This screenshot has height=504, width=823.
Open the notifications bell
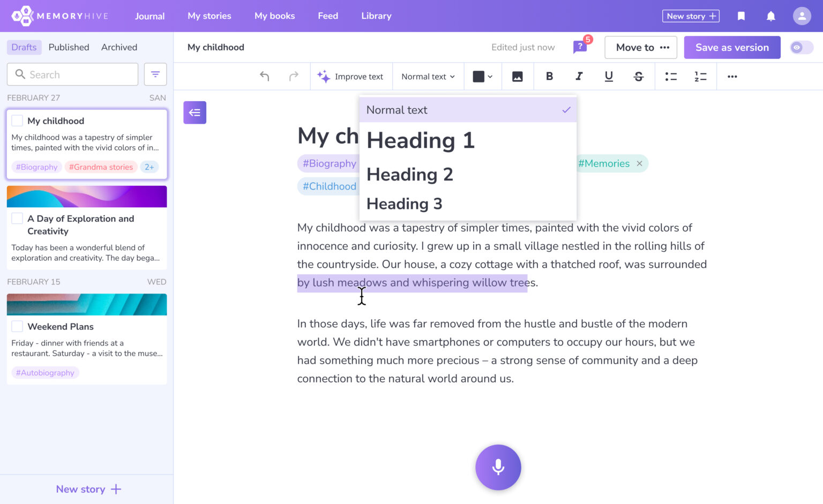(x=770, y=16)
